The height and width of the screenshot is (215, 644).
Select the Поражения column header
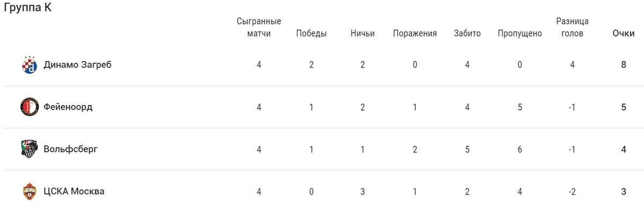[415, 33]
